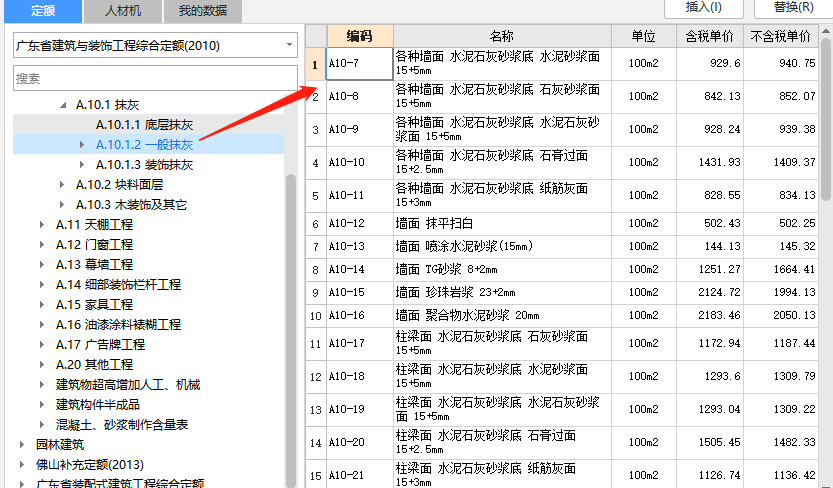Select A.20 其他工程 tree item
The width and height of the screenshot is (833, 488).
pos(95,365)
